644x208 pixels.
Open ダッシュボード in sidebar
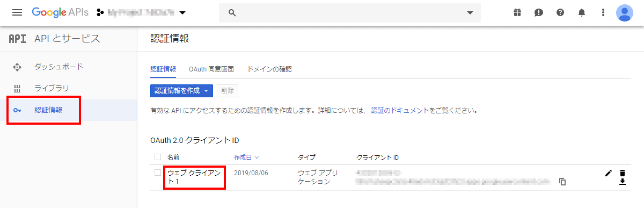point(59,67)
